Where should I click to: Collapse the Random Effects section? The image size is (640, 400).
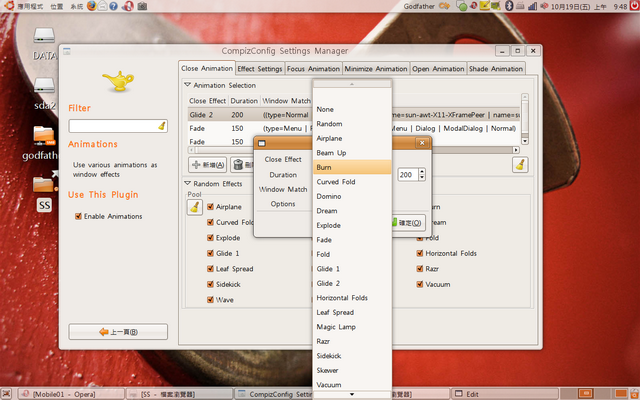[187, 184]
